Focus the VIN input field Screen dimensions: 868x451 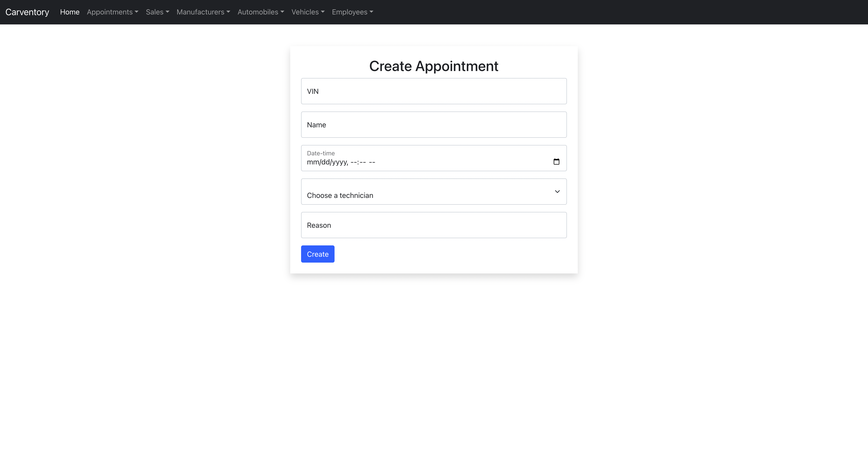(434, 91)
